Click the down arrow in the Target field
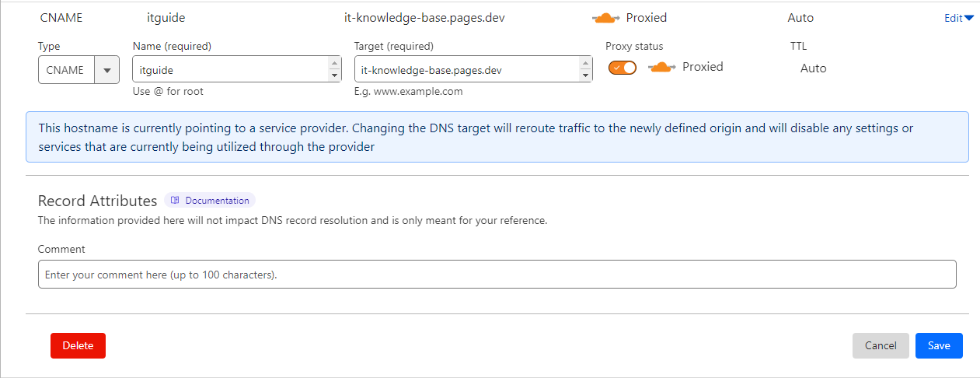The height and width of the screenshot is (378, 980). click(585, 75)
